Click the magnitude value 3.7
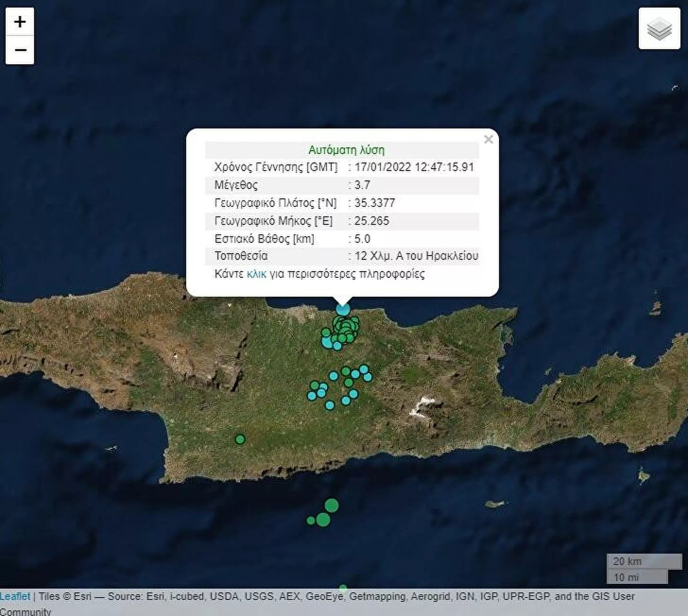Screen dimensions: 688x616 click(362, 185)
